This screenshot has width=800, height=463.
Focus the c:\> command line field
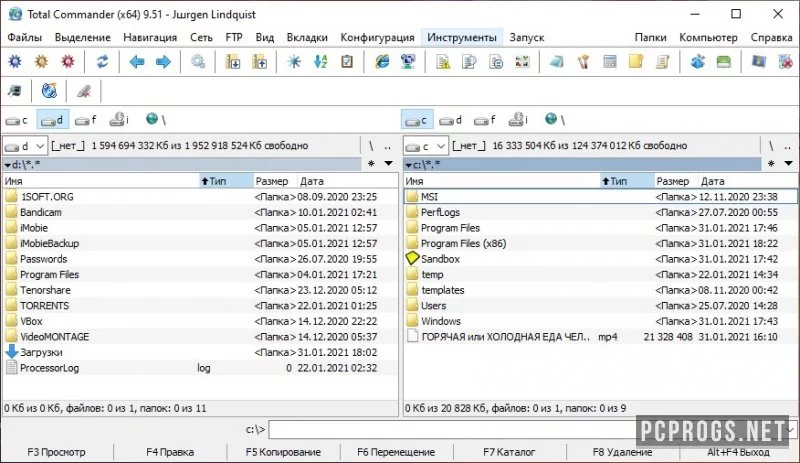coord(531,430)
